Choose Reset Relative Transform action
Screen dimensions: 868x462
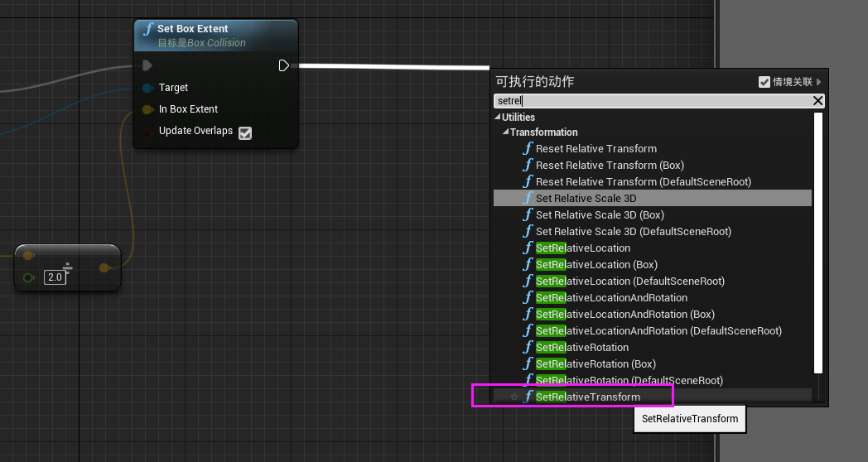pos(596,148)
